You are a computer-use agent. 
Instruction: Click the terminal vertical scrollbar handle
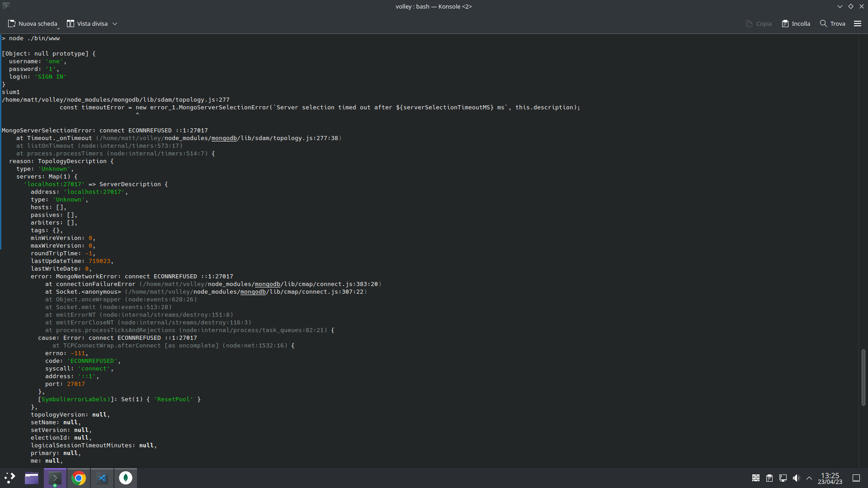pyautogui.click(x=863, y=377)
